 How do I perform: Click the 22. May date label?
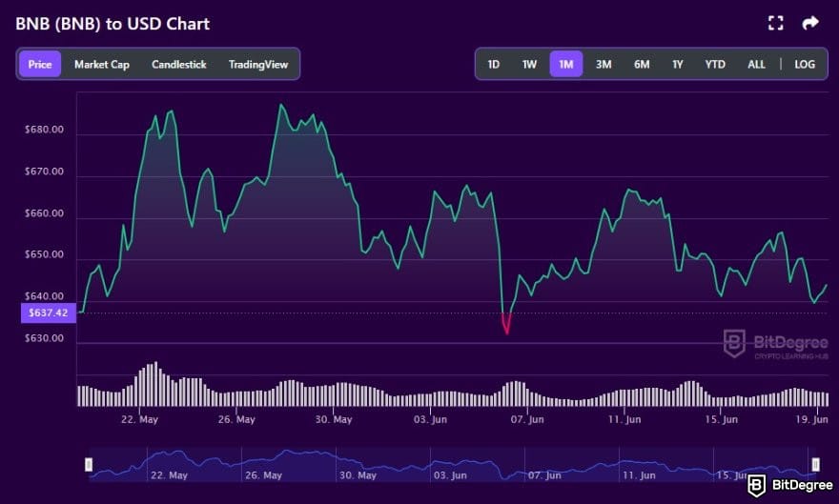coord(139,419)
